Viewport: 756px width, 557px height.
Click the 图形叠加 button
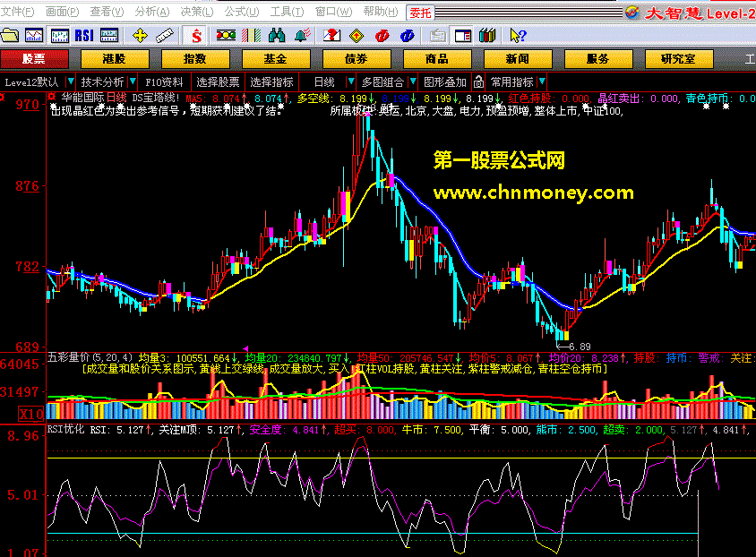point(445,81)
